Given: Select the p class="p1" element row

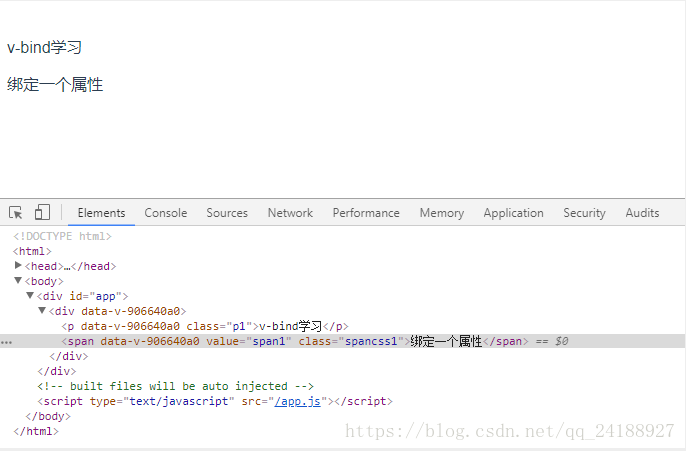Looking at the screenshot, I should click(x=205, y=326).
